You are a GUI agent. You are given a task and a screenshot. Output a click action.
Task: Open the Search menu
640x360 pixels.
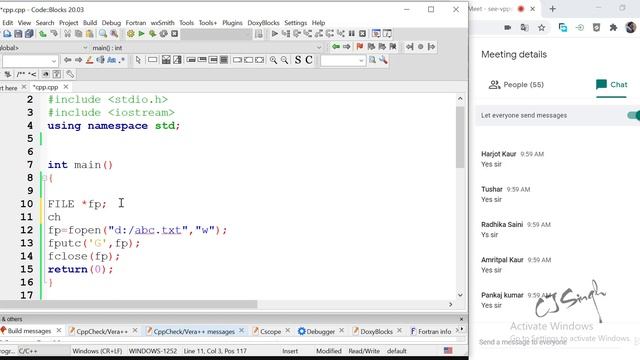coord(45,23)
